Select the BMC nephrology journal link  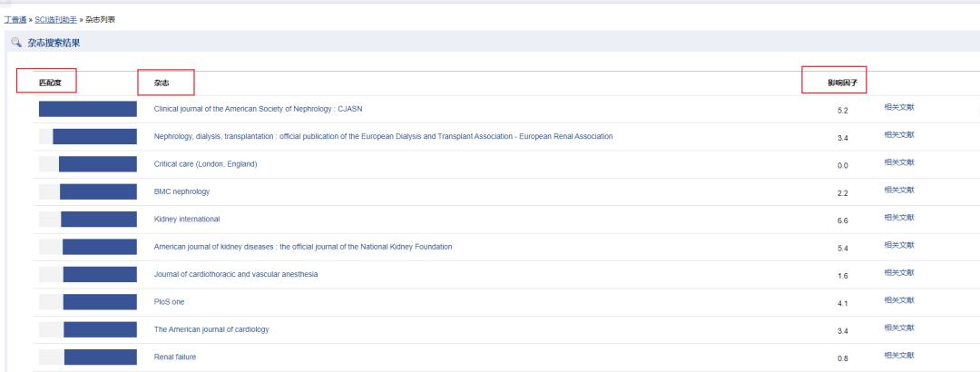(x=181, y=191)
